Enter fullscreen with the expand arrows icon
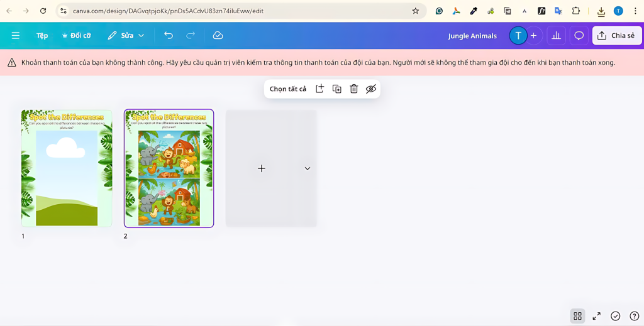The height and width of the screenshot is (326, 644). coord(597,316)
